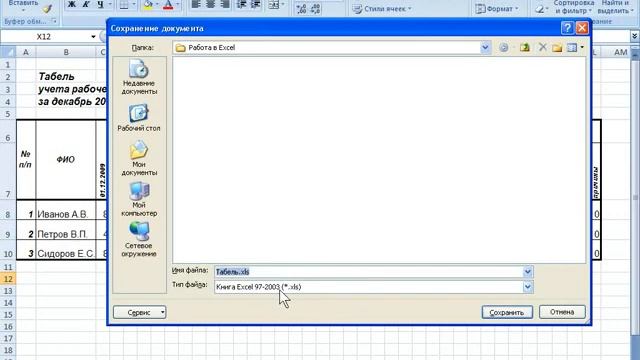Click the Format Painter brush icon
This screenshot has height=360, width=640.
tap(47, 9)
